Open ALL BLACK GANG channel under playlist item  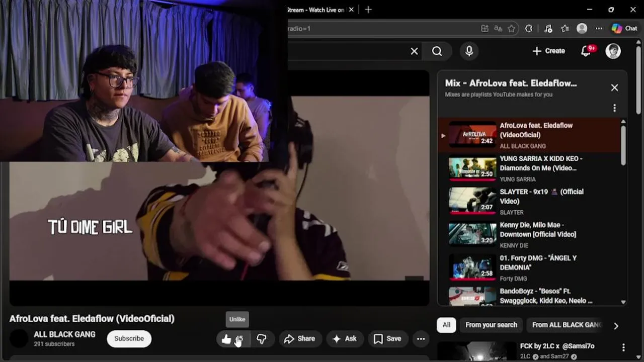(522, 146)
